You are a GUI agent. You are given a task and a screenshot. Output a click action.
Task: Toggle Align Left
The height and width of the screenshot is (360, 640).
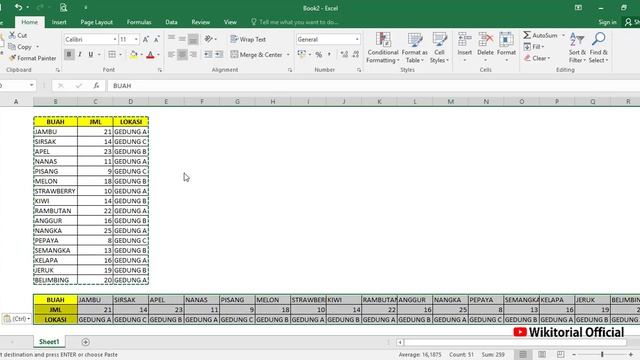171,54
